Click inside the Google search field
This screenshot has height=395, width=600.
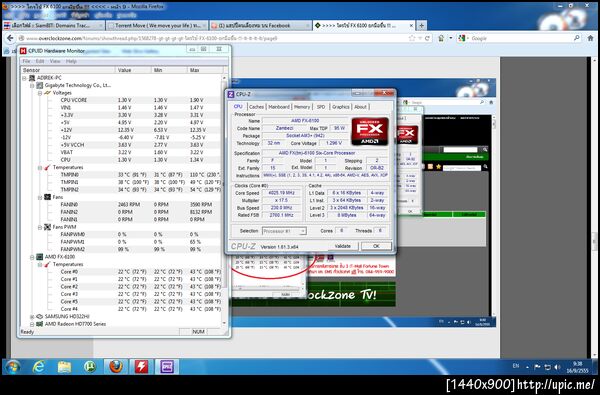click(x=521, y=38)
